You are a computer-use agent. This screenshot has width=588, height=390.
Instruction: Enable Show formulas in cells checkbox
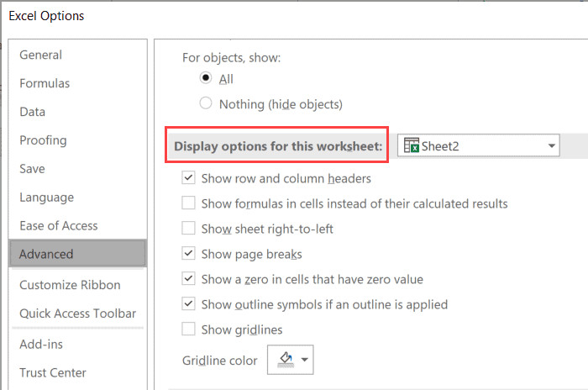point(189,203)
